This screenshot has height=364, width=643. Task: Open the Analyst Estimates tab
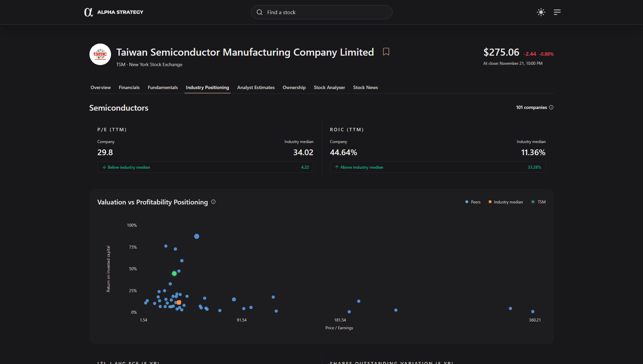tap(256, 87)
